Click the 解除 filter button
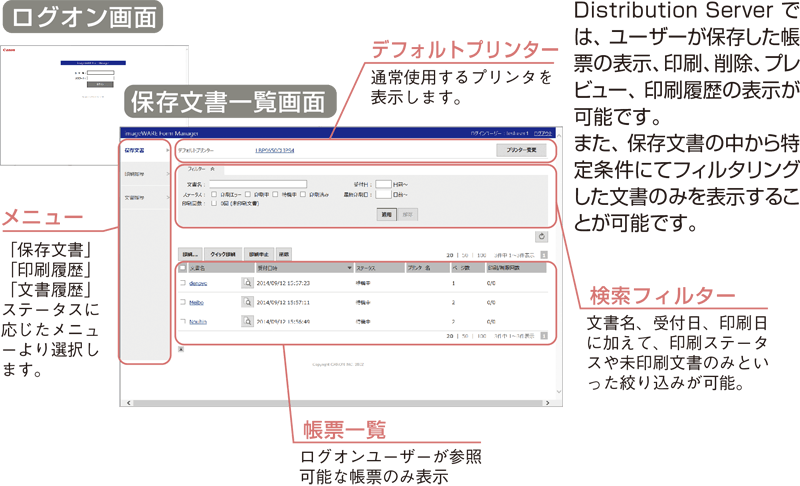The width and height of the screenshot is (800, 486). (408, 215)
